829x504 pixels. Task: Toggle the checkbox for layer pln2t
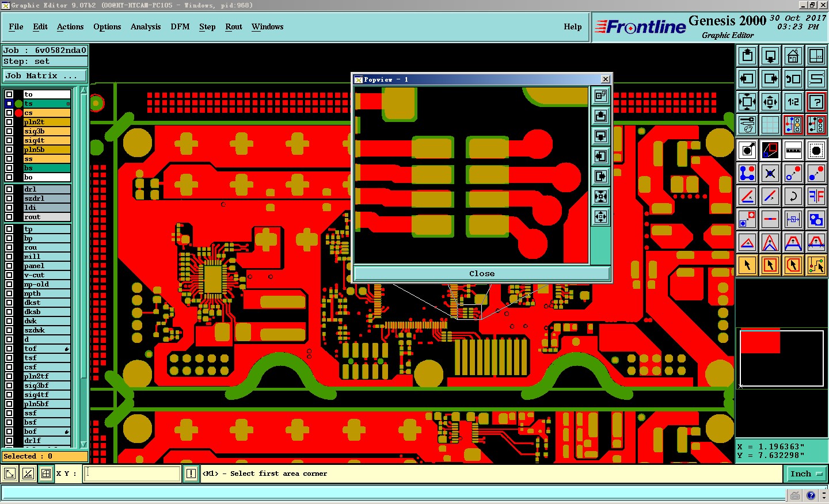[9, 122]
